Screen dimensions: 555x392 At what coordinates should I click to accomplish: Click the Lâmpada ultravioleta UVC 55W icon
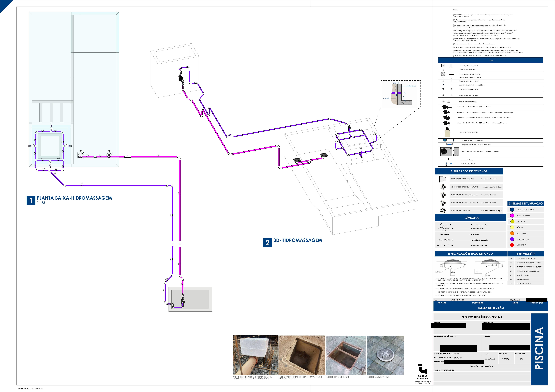pyautogui.click(x=449, y=144)
